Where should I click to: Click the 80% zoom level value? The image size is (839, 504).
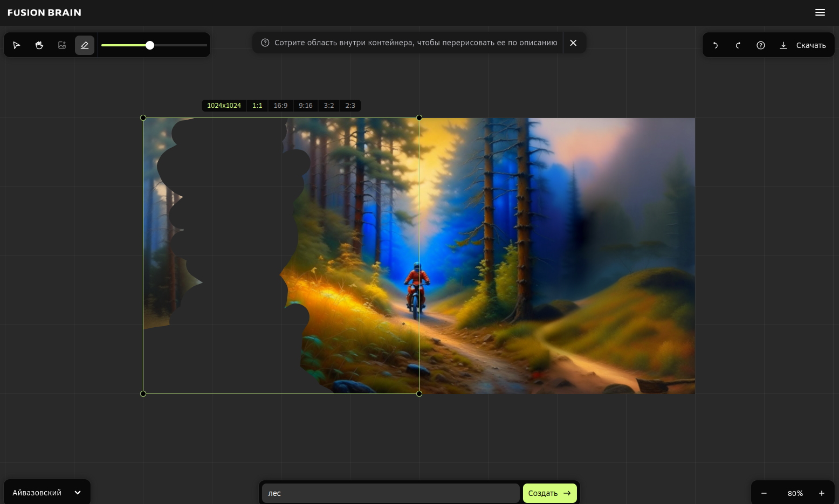click(795, 493)
